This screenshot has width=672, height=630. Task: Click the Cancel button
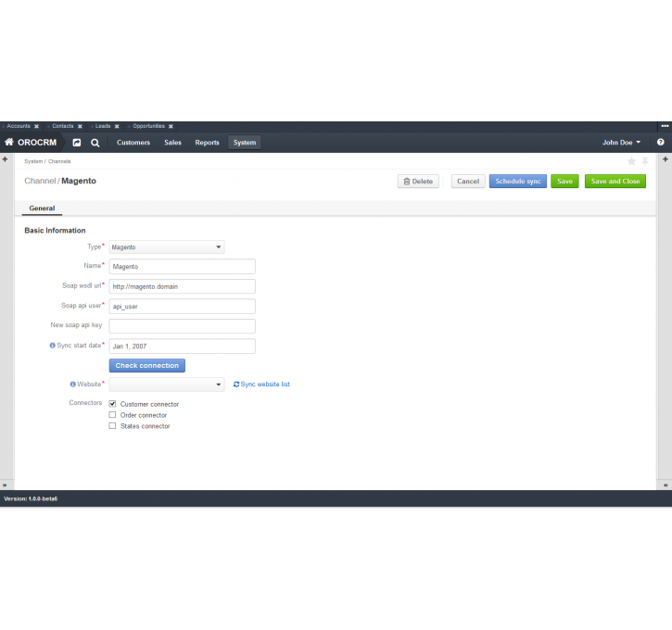(x=468, y=182)
